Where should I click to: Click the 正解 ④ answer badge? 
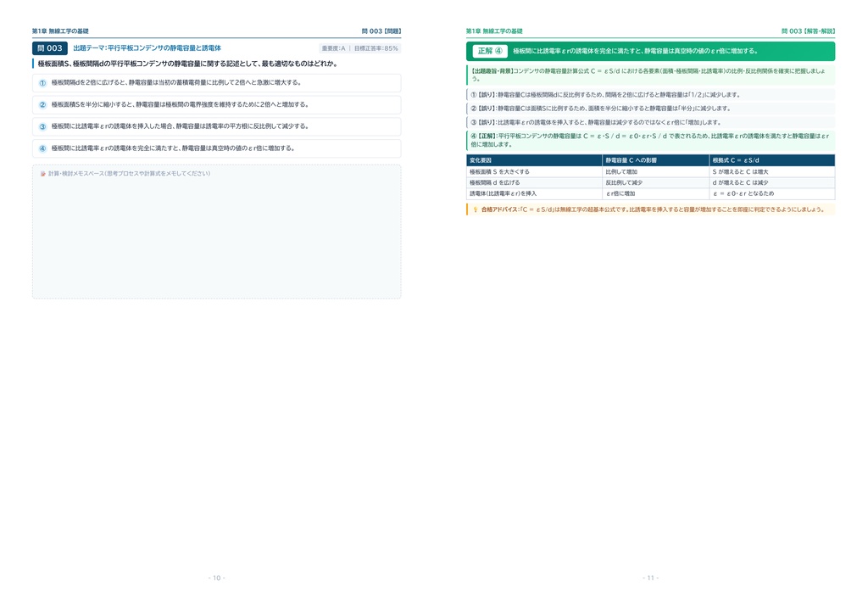point(490,51)
